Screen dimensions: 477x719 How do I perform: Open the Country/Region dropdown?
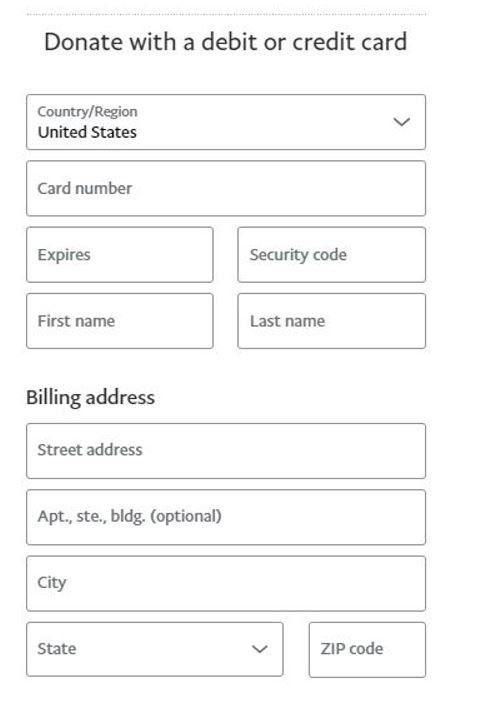(226, 122)
